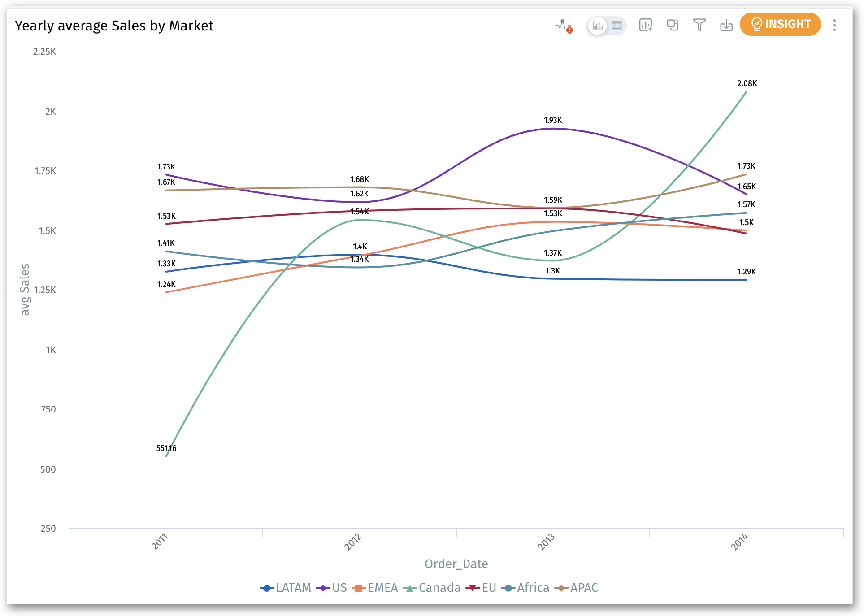Hide the Canada series via legend
This screenshot has width=864, height=616.
[432, 588]
